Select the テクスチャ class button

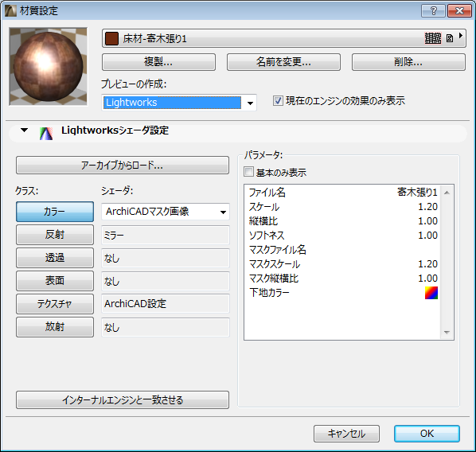coord(55,304)
